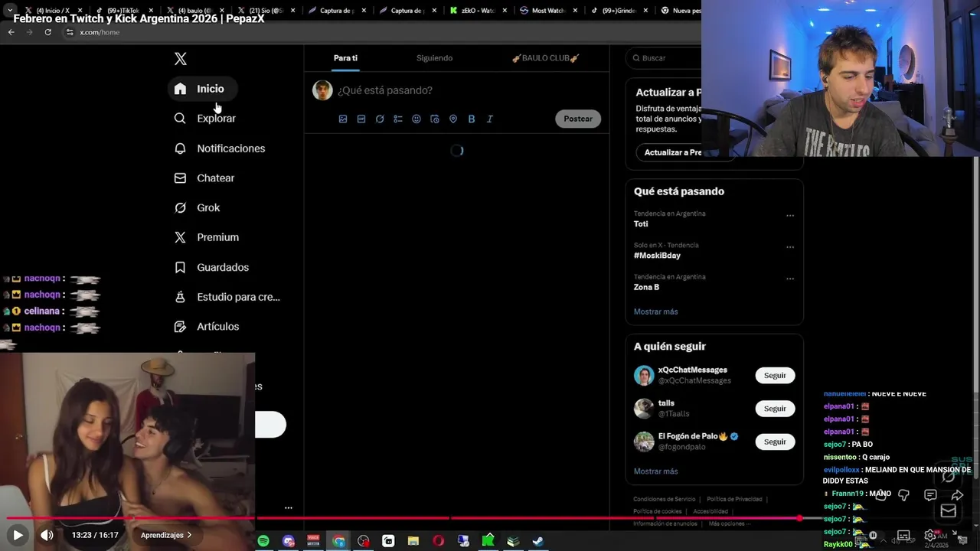Add an image to the post

(x=343, y=119)
